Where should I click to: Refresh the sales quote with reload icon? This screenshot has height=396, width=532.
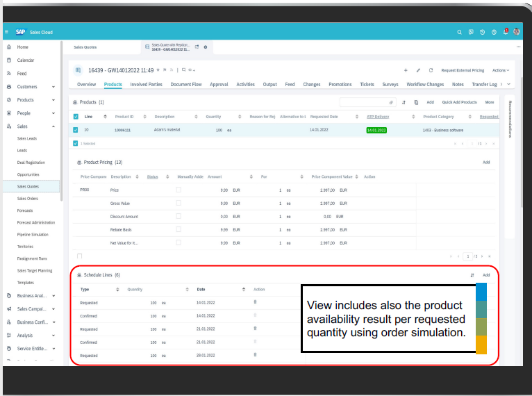(x=431, y=70)
